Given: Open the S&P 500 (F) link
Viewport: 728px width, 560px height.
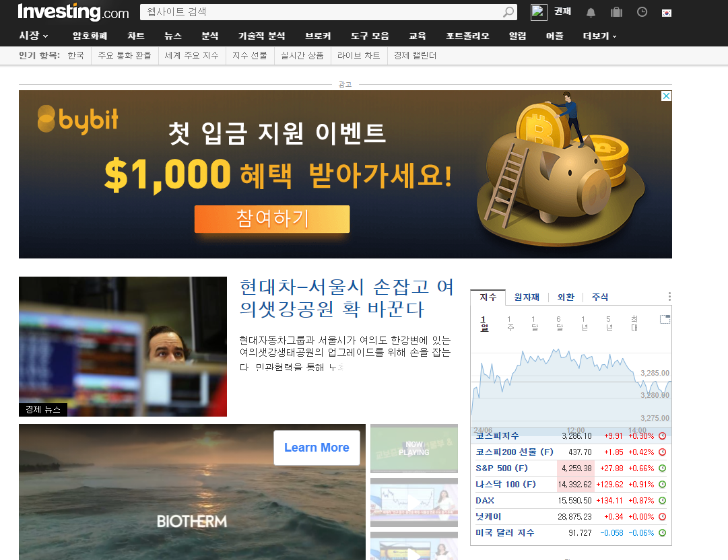Looking at the screenshot, I should (x=502, y=468).
